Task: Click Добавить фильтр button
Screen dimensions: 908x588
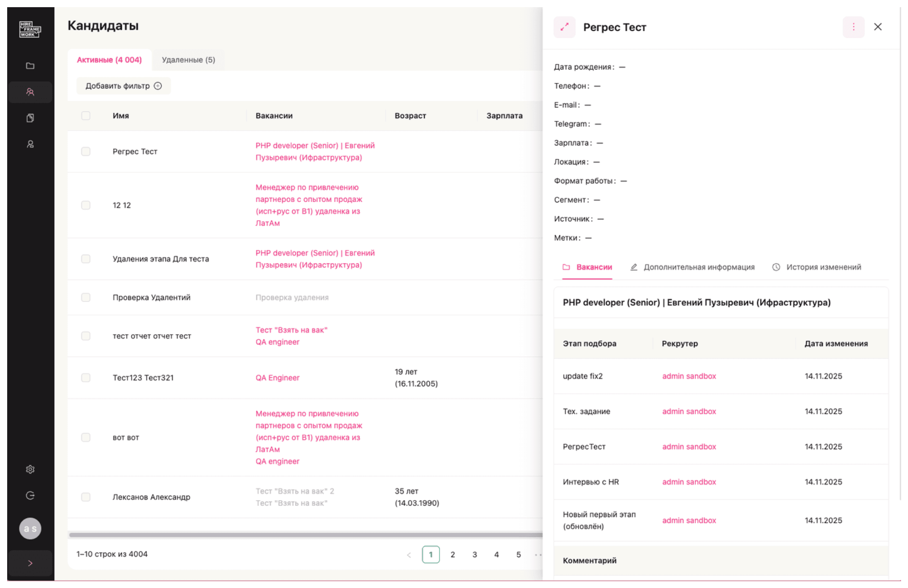Action: click(124, 86)
